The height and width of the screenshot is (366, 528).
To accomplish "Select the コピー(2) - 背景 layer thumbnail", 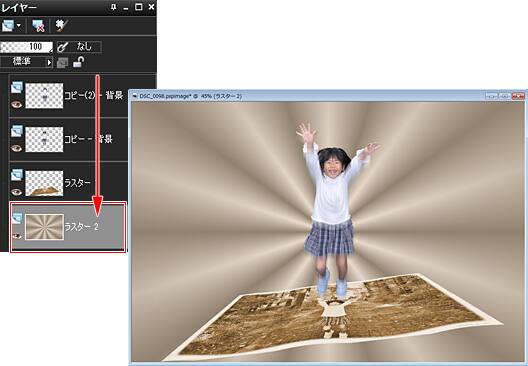I will tap(44, 96).
